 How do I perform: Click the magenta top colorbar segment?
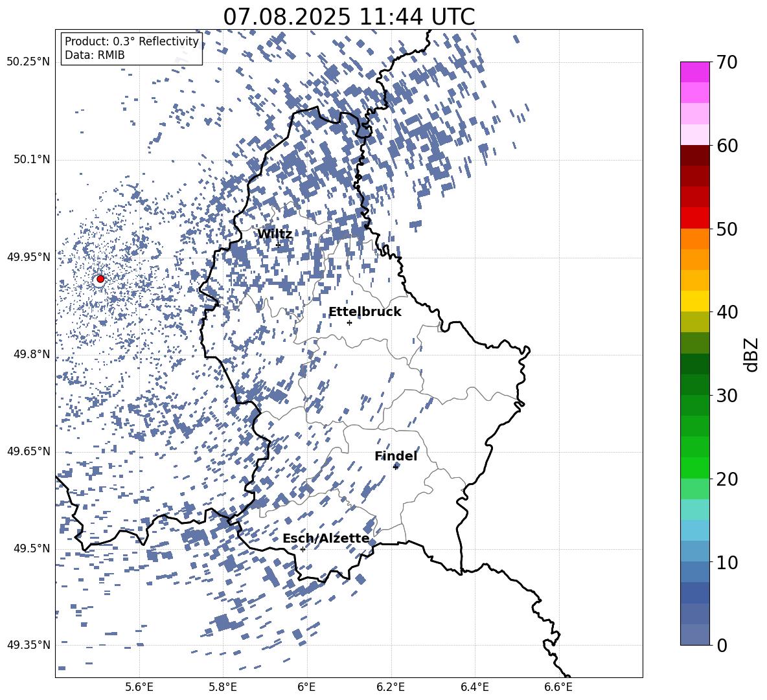(694, 72)
